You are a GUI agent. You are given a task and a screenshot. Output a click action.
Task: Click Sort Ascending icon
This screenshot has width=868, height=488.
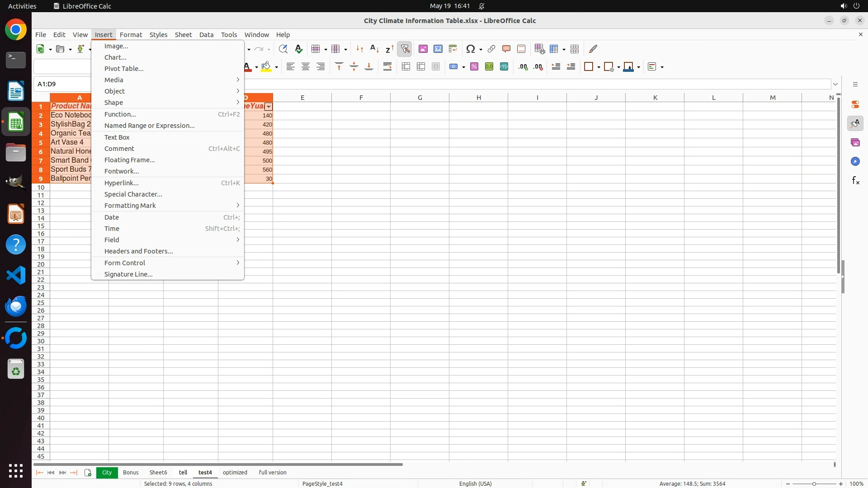coord(374,49)
